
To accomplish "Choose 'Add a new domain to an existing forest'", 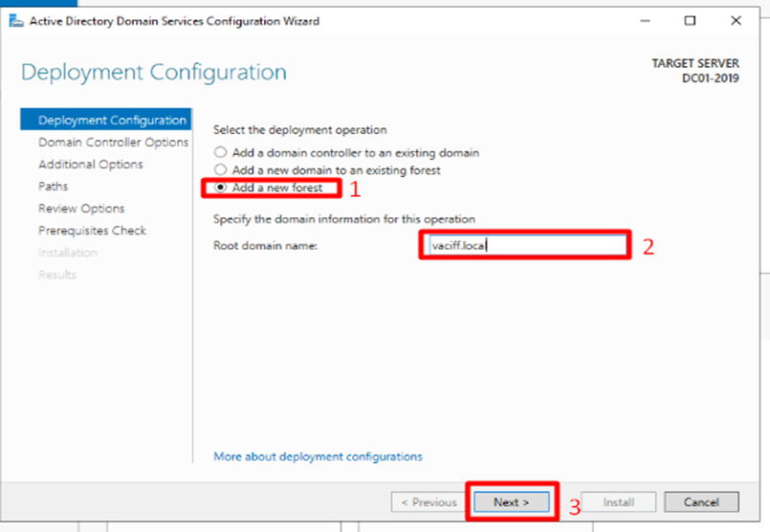I will pos(221,170).
